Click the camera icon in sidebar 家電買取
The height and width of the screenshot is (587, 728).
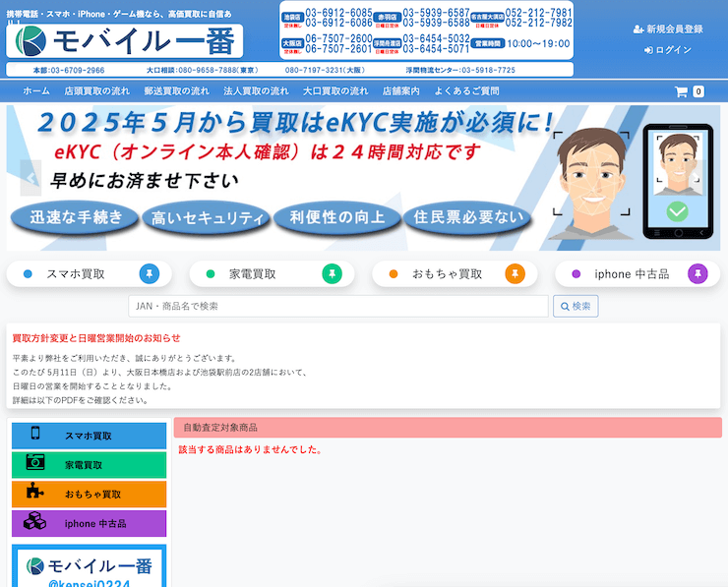35,462
